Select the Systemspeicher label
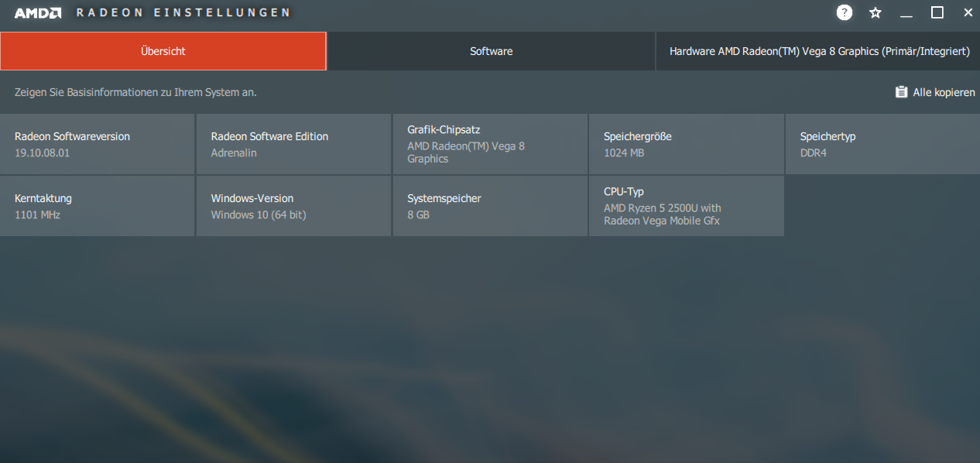The width and height of the screenshot is (980, 463). [x=444, y=198]
